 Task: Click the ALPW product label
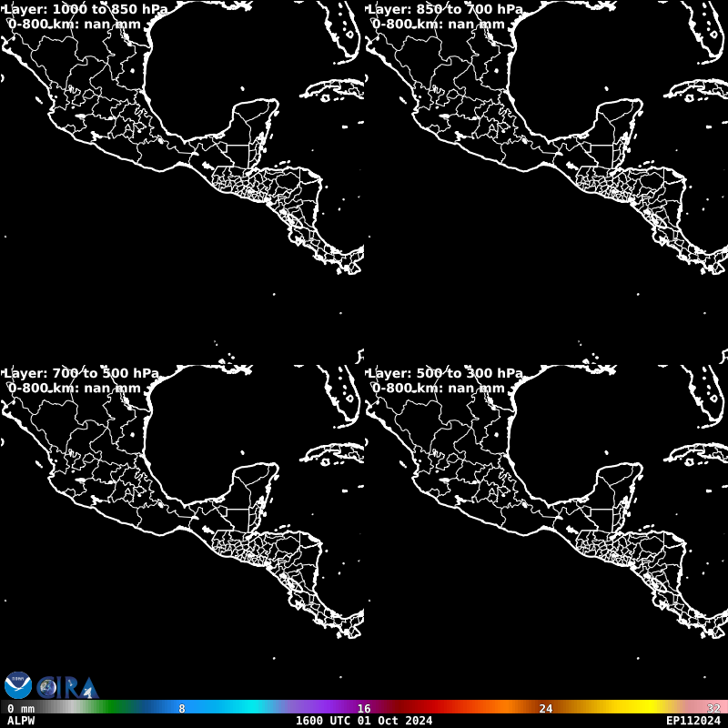21,721
